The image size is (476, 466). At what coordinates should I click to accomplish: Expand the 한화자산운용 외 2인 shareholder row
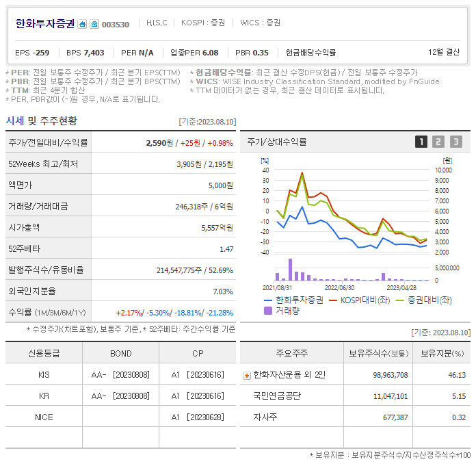[x=247, y=376]
